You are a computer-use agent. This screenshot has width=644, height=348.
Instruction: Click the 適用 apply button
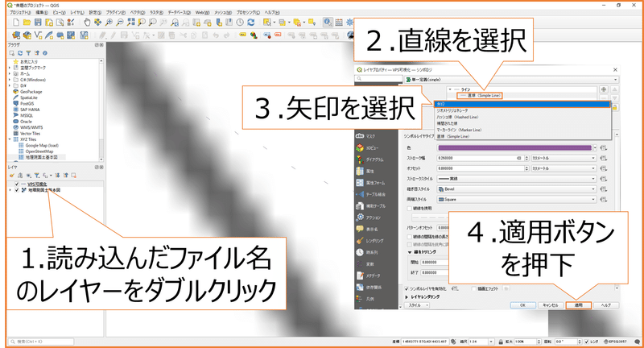point(578,305)
